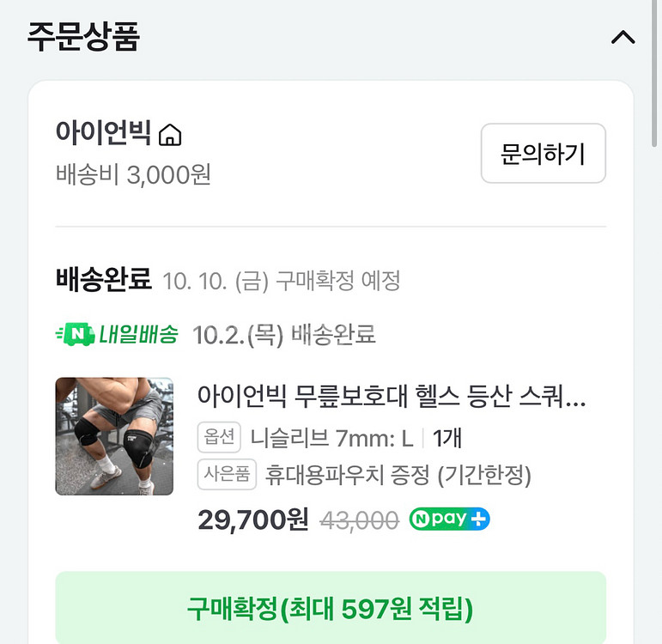Click the 내일배송 label text
Viewport: 662px width, 644px height.
coord(138,334)
